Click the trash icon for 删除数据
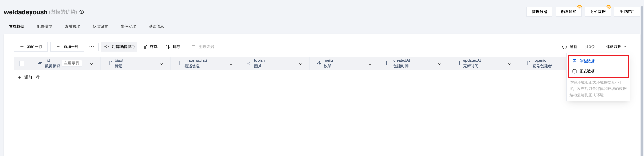Screen dimensions: 644x156 pyautogui.click(x=193, y=47)
